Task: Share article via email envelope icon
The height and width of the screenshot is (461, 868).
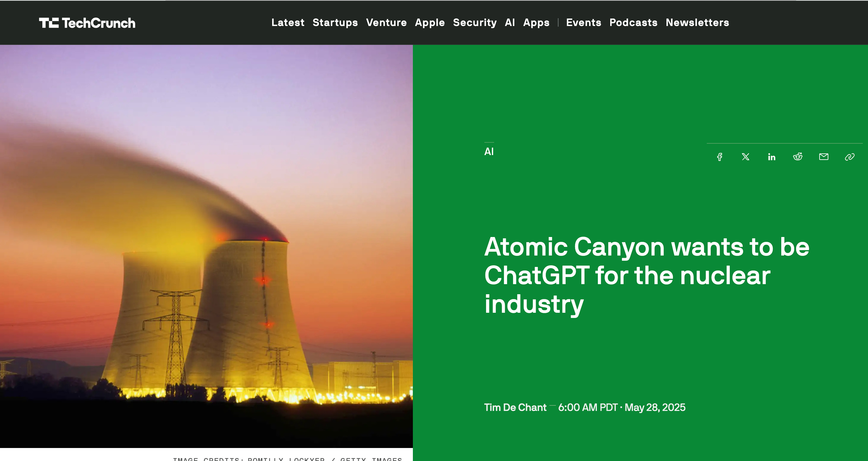Action: (823, 157)
